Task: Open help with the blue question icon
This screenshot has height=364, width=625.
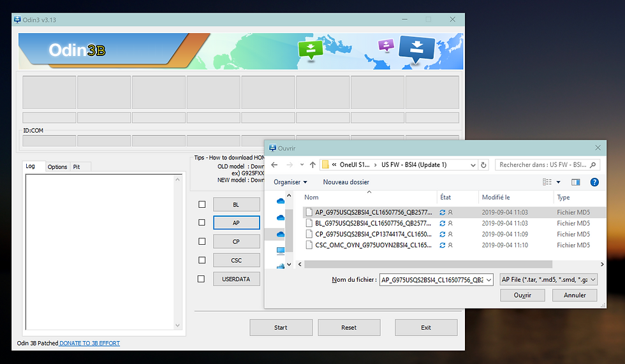Action: pyautogui.click(x=594, y=182)
